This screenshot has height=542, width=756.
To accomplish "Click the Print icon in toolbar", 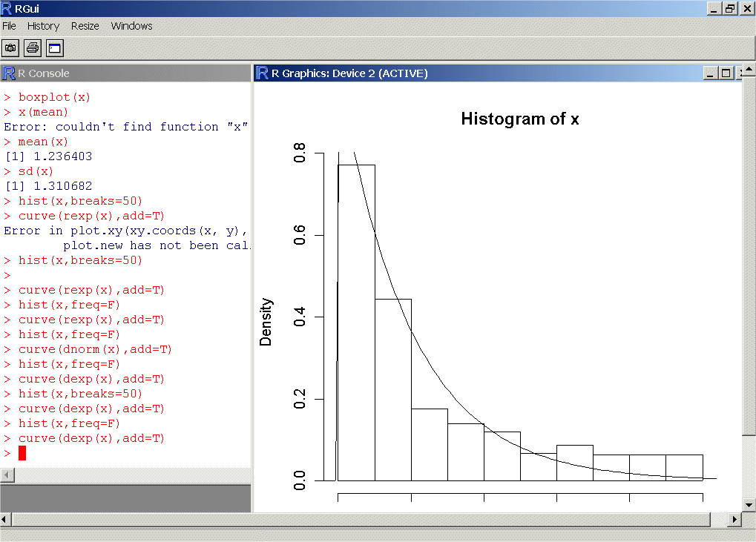I will pyautogui.click(x=33, y=48).
